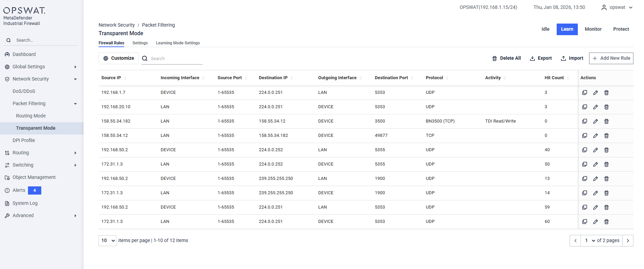The width and height of the screenshot is (644, 269).
Task: Delete the 192.168.20.10 rule
Action: 606,107
